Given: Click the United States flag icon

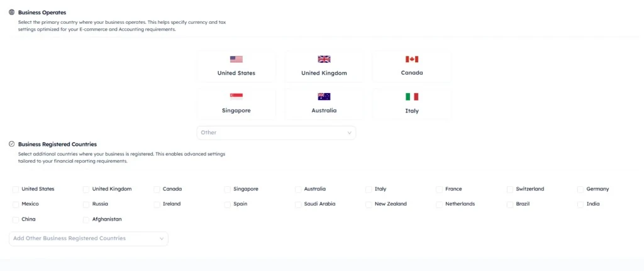Looking at the screenshot, I should point(236,59).
